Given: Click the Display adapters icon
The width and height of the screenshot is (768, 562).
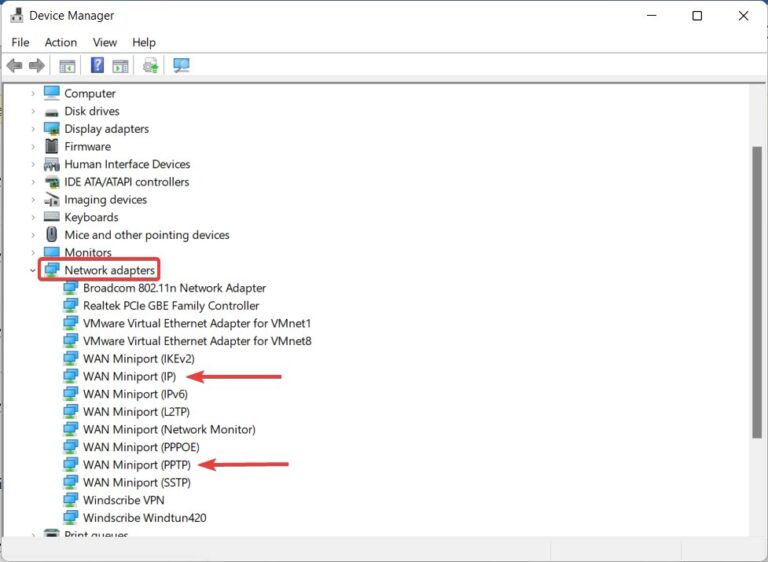Looking at the screenshot, I should (51, 128).
